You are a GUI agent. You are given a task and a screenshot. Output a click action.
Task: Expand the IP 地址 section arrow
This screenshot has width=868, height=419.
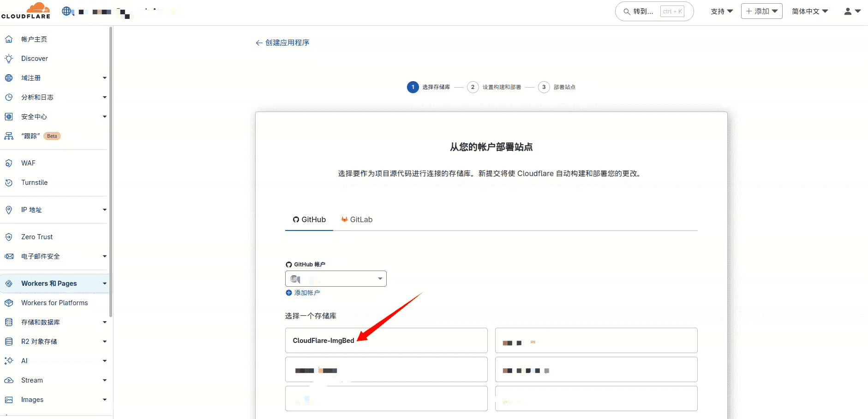105,210
